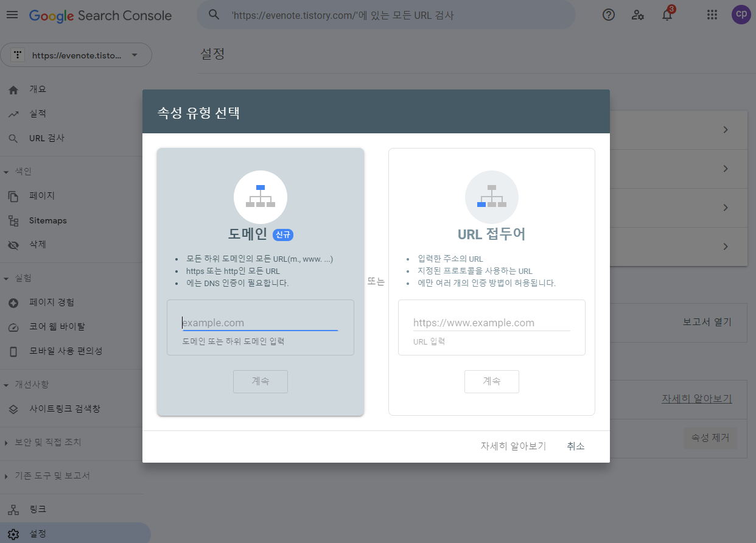This screenshot has height=543, width=756.
Task: Click the 설정 page title
Action: 212,54
